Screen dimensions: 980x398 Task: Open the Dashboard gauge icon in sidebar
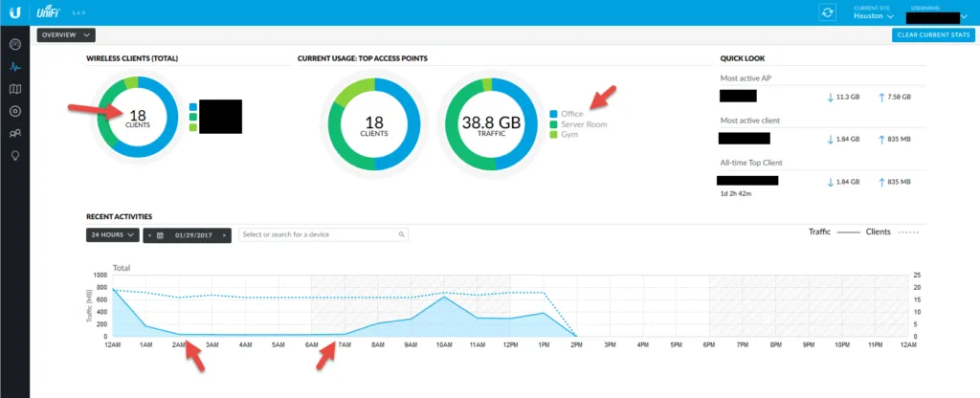click(14, 45)
